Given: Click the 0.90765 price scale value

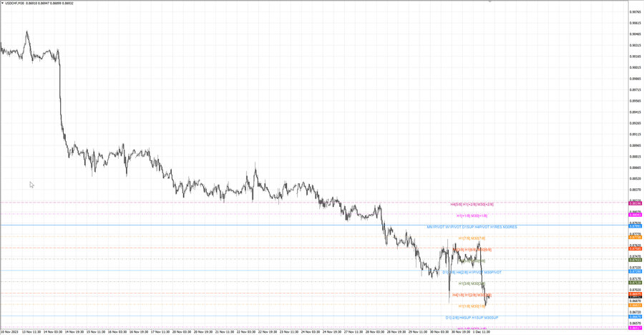Looking at the screenshot, I should tap(635, 12).
